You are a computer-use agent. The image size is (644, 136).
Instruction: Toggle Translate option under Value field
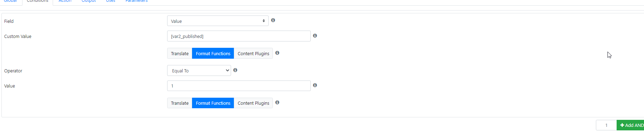pyautogui.click(x=180, y=103)
